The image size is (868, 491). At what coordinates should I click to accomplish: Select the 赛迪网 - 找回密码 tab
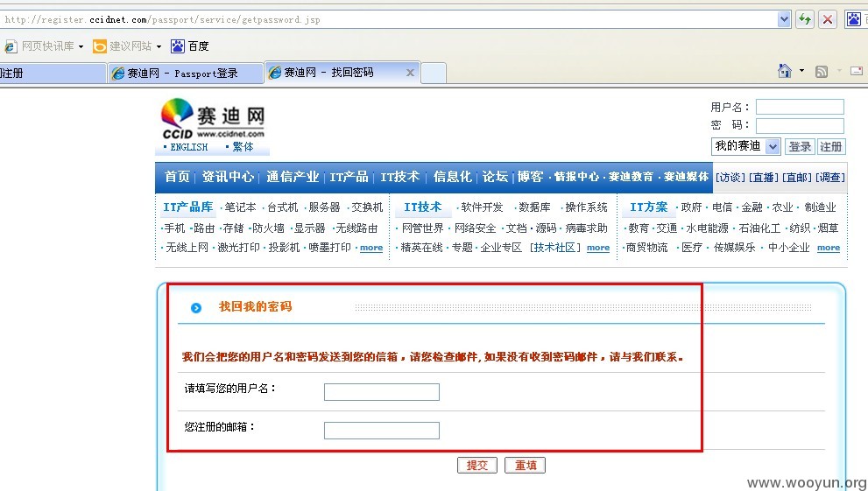pyautogui.click(x=328, y=73)
